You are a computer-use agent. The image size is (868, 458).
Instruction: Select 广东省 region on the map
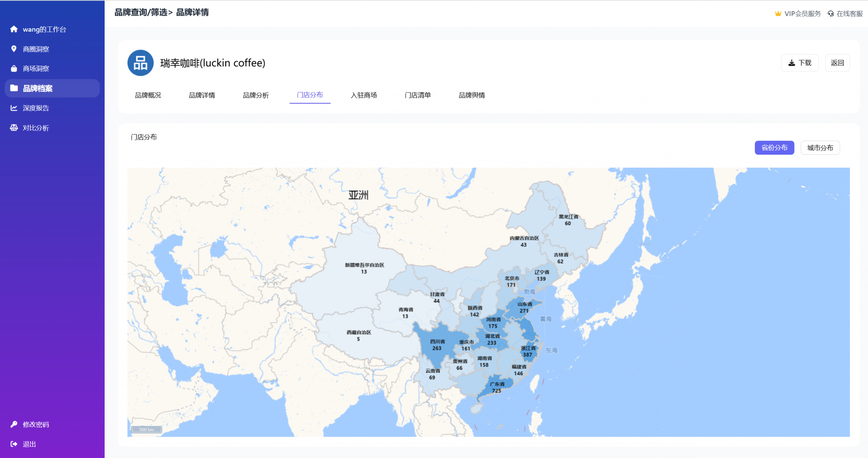coord(497,387)
